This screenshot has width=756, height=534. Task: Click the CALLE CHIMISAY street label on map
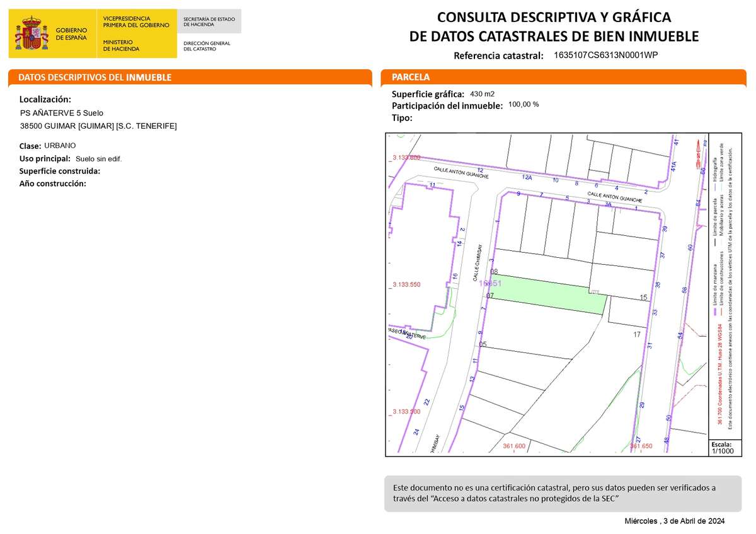tap(478, 262)
